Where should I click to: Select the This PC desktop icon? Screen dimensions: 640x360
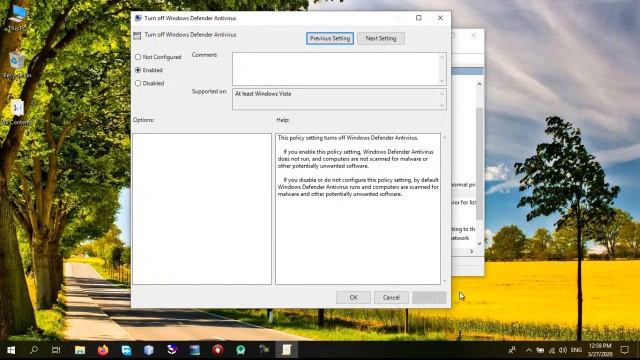click(x=17, y=18)
